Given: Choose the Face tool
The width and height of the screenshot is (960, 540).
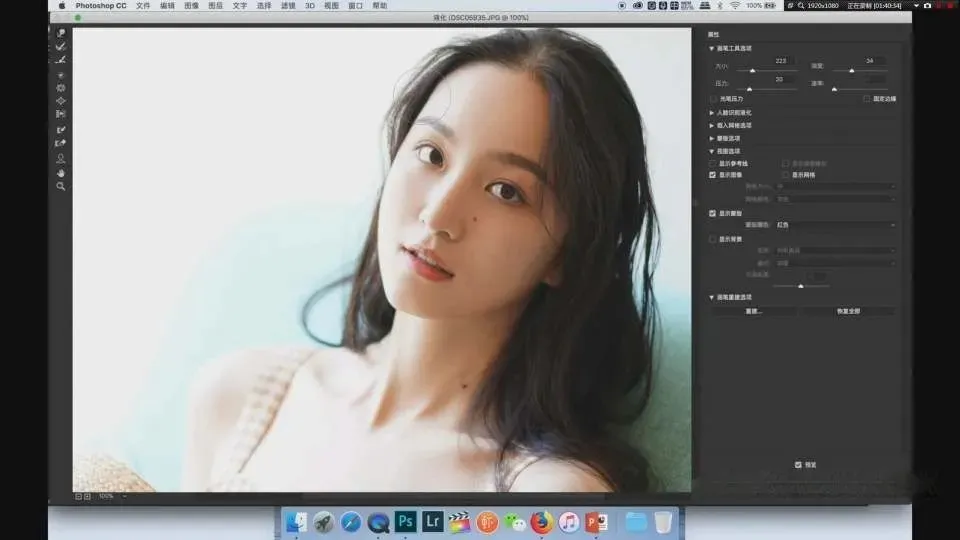Looking at the screenshot, I should coord(61,158).
